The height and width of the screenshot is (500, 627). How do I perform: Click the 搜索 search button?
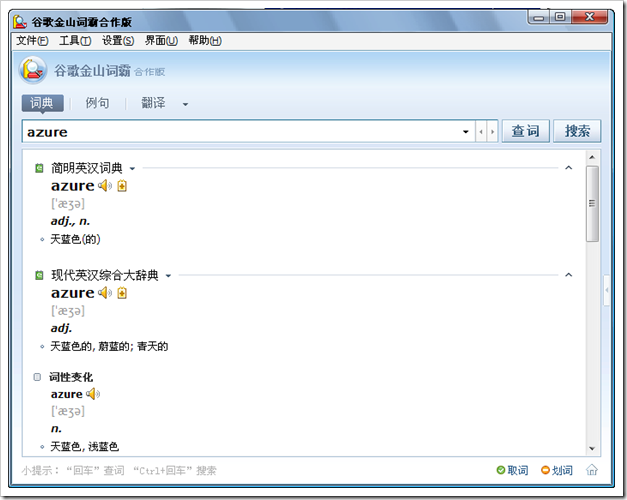(x=577, y=131)
